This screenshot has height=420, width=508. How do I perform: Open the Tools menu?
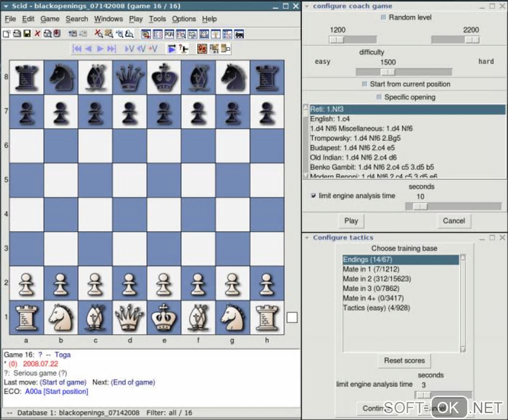[x=157, y=19]
